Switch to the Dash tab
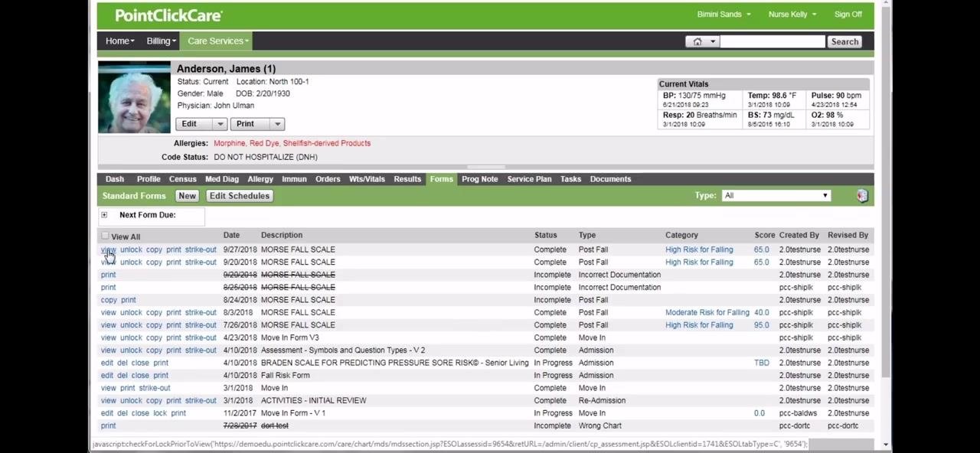The image size is (980, 453). pyautogui.click(x=115, y=179)
